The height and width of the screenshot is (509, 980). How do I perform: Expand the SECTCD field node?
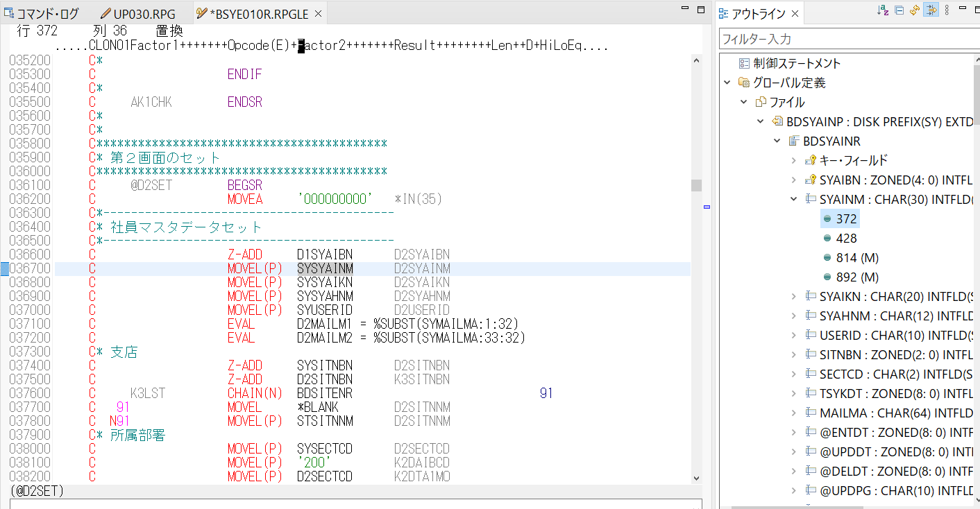(793, 374)
